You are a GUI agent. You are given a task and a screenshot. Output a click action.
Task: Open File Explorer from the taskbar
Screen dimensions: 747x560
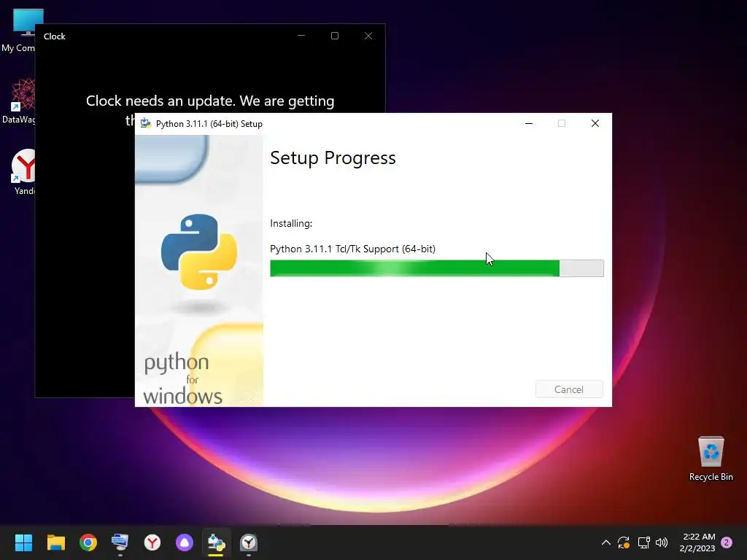[x=55, y=542]
